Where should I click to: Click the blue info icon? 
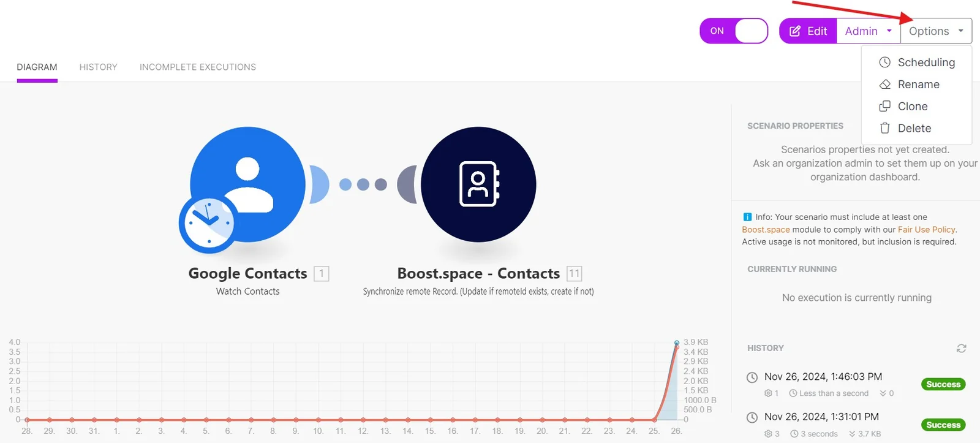(747, 217)
